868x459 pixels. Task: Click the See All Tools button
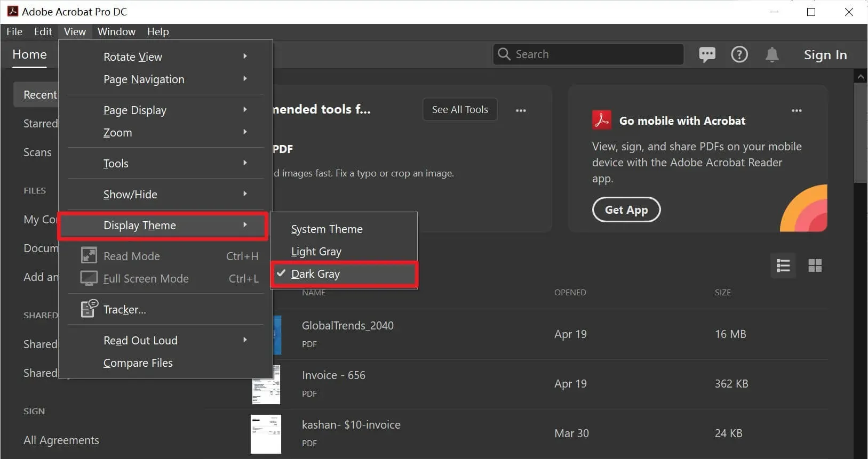[x=460, y=109]
